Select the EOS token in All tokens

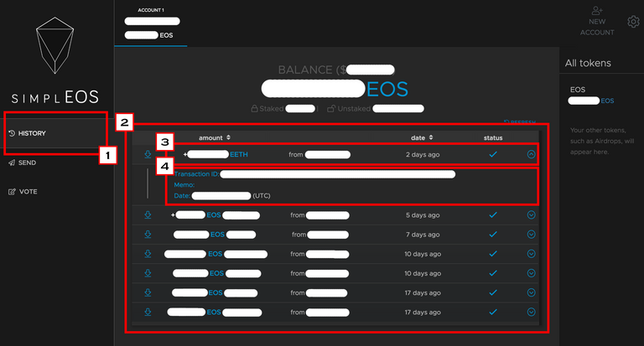591,96
